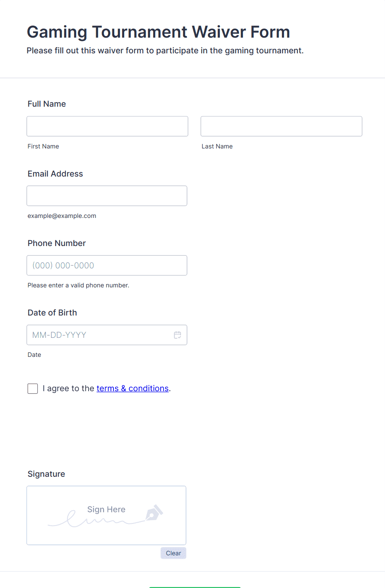Open the date picker calendar icon
Image resolution: width=385 pixels, height=588 pixels.
[x=178, y=335]
